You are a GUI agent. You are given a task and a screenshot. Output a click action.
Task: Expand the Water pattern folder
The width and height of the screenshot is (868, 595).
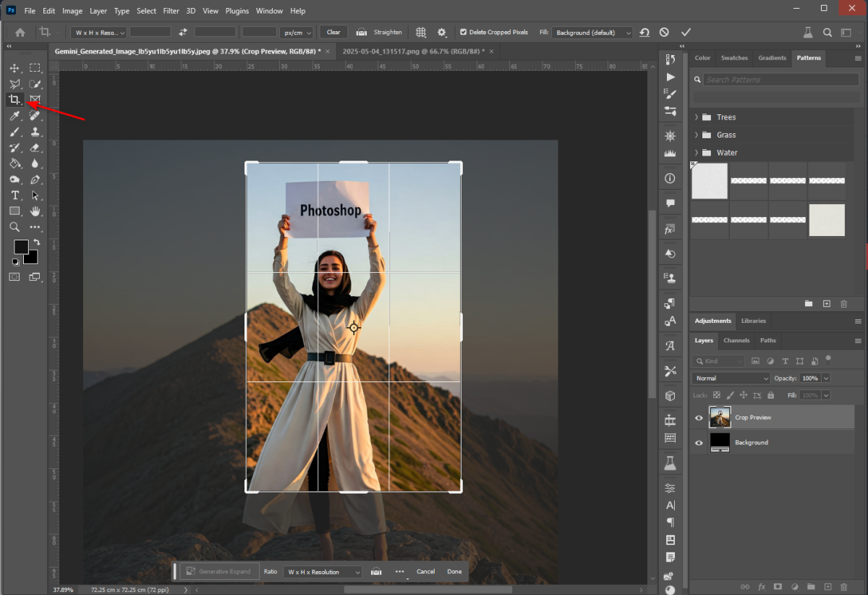pos(697,152)
